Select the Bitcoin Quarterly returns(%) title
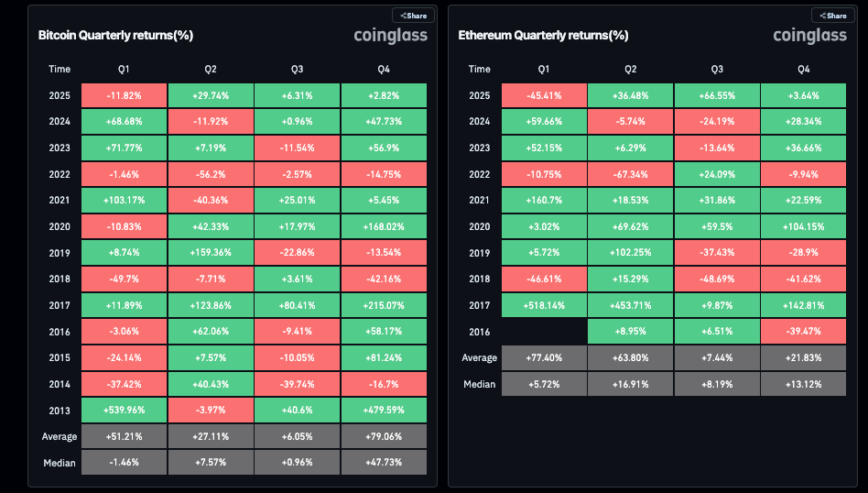The image size is (868, 493). pyautogui.click(x=115, y=36)
